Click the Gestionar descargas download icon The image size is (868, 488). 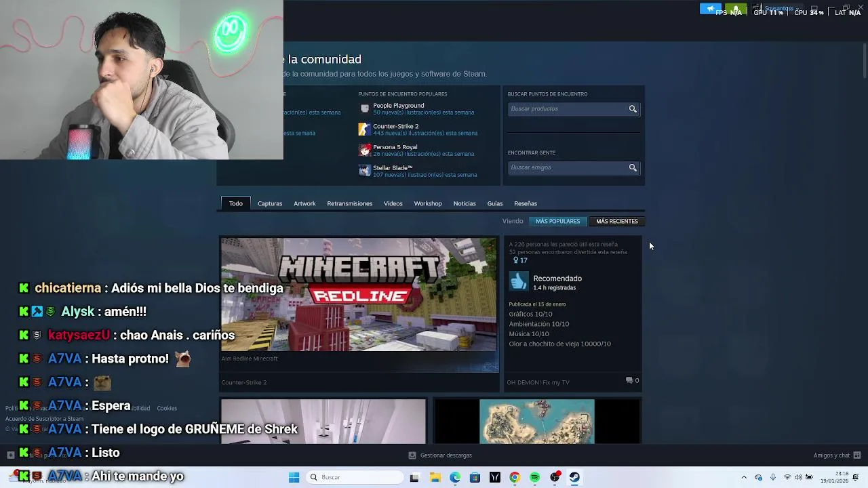[412, 455]
